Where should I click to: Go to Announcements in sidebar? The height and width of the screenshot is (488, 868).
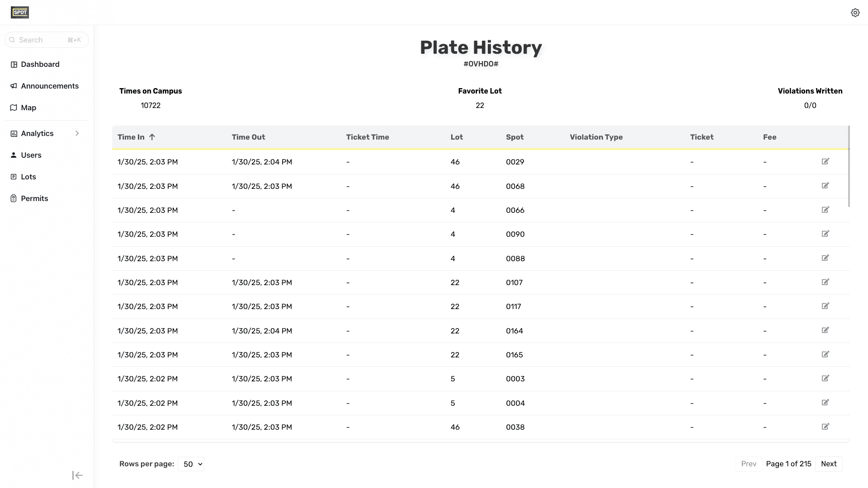pyautogui.click(x=49, y=86)
